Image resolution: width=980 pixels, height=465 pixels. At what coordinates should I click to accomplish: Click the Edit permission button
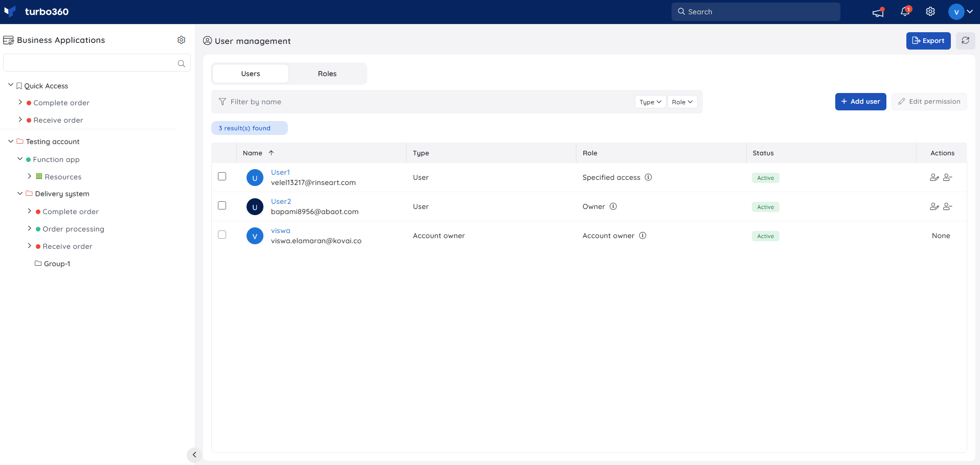click(929, 102)
